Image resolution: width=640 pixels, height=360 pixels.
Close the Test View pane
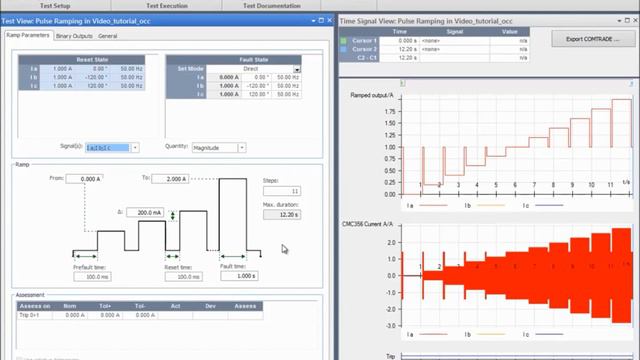click(329, 20)
